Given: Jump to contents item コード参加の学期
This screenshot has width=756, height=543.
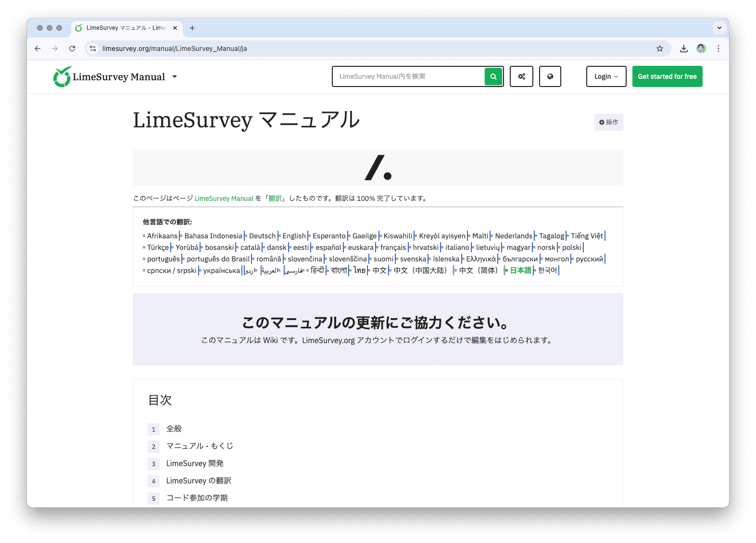Looking at the screenshot, I should tap(197, 498).
